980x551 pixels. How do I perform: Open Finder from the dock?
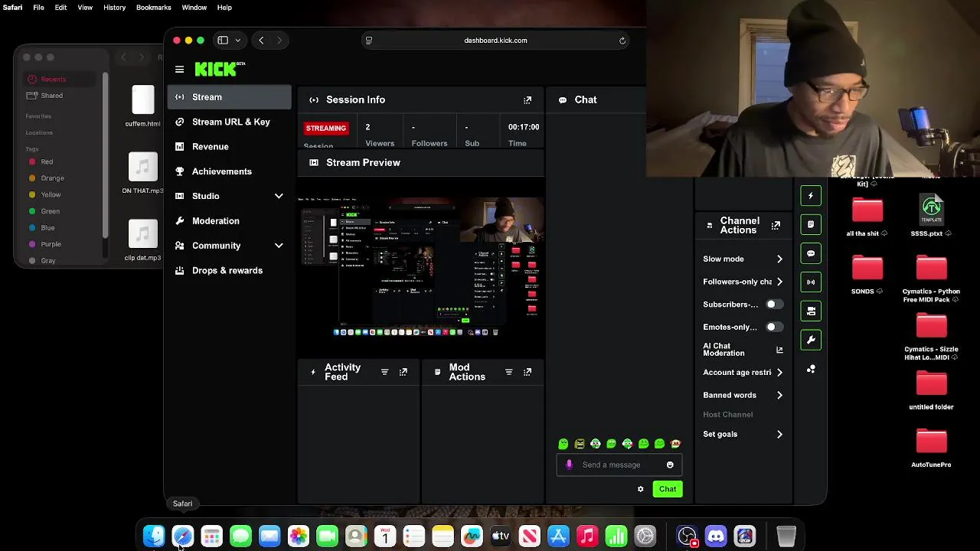tap(154, 536)
